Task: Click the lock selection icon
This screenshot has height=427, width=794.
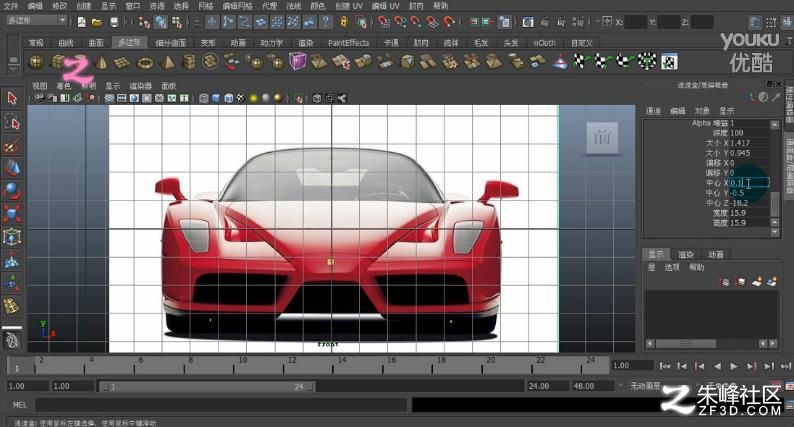Action: pyautogui.click(x=344, y=22)
